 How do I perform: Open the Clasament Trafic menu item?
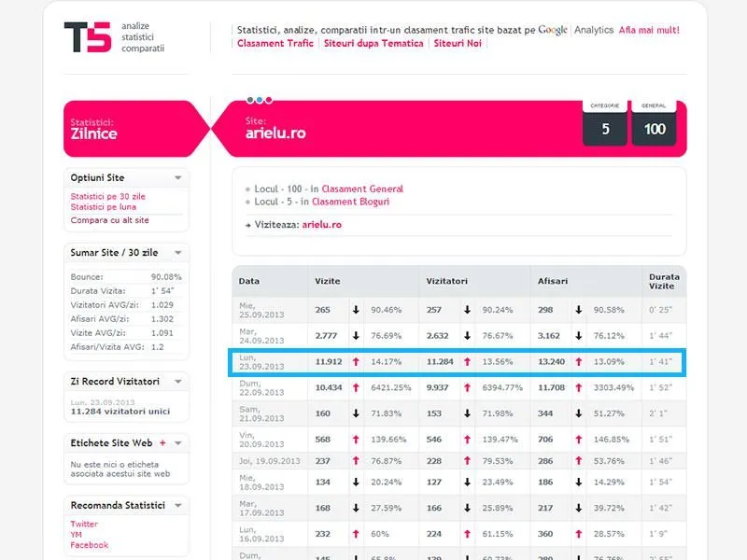pos(275,43)
